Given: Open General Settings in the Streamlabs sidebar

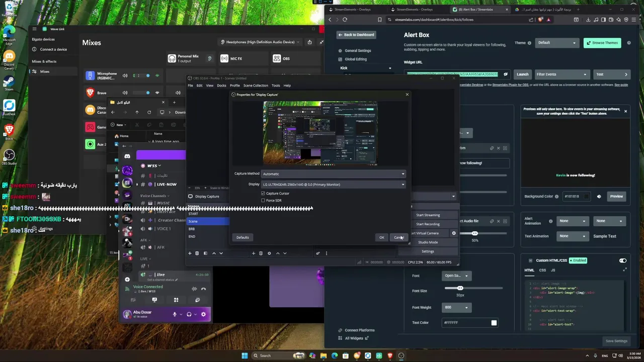Looking at the screenshot, I should point(358,51).
